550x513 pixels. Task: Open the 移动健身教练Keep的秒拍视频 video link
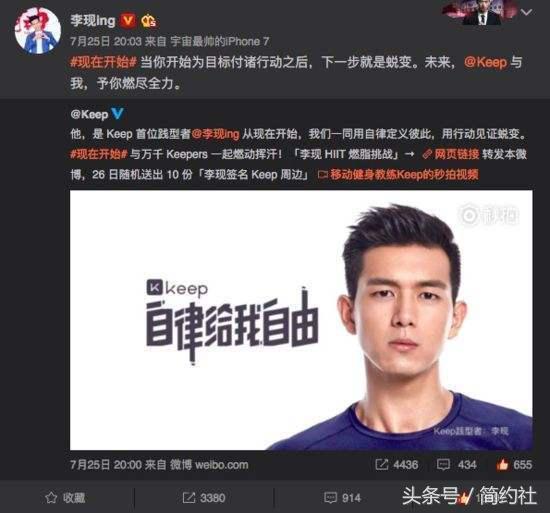click(x=398, y=175)
